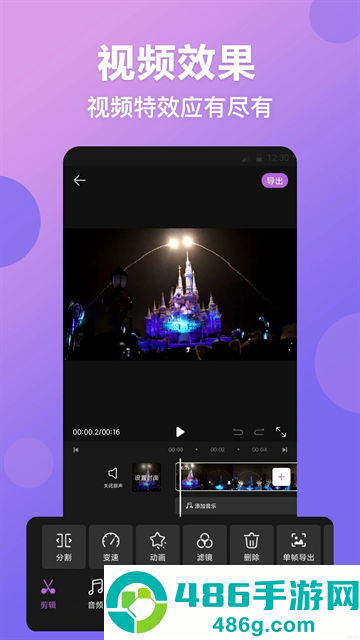Tap the 删除 delete icon
Viewport: 360px width, 640px height.
click(251, 547)
